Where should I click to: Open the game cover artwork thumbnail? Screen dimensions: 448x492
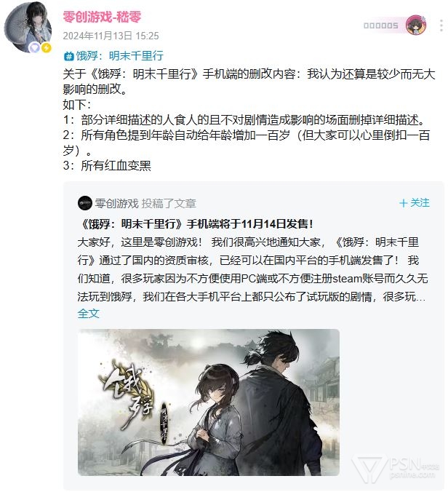(x=209, y=402)
